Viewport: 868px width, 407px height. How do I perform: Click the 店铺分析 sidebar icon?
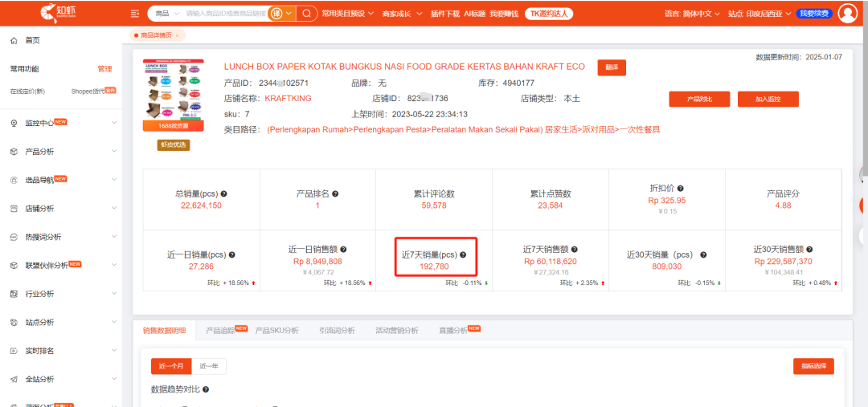(14, 209)
